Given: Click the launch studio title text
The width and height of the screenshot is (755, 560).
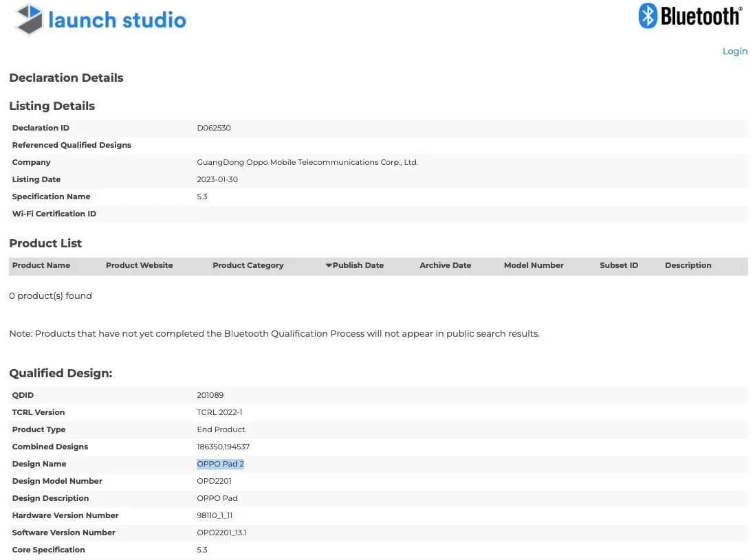Looking at the screenshot, I should [x=117, y=20].
